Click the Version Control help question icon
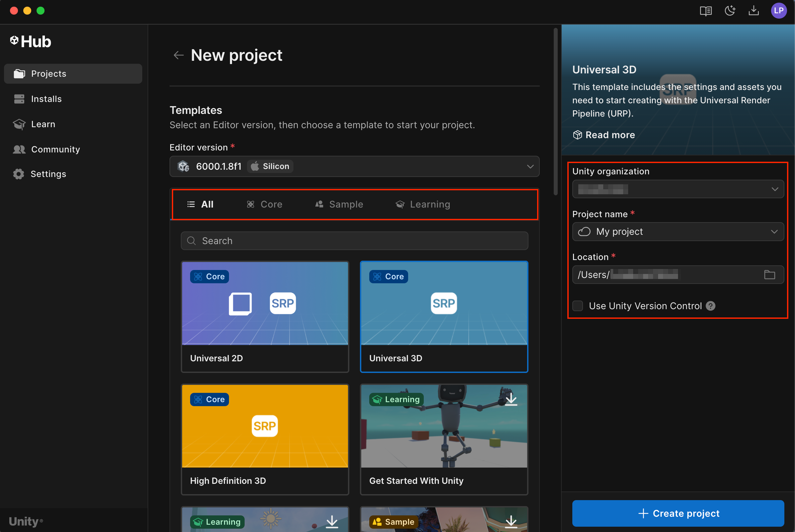795x532 pixels. click(711, 306)
